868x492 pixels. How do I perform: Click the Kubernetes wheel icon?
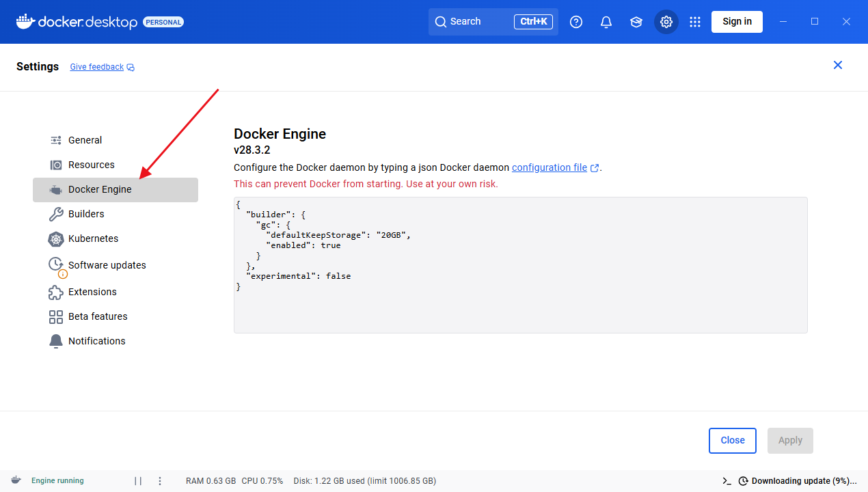[56, 238]
